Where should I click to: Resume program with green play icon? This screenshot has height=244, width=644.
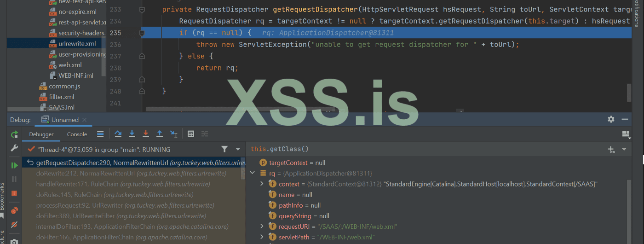(14, 165)
